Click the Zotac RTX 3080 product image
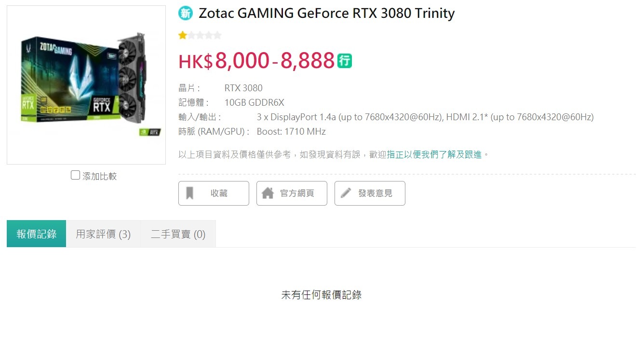Image resolution: width=644 pixels, height=362 pixels. point(86,85)
